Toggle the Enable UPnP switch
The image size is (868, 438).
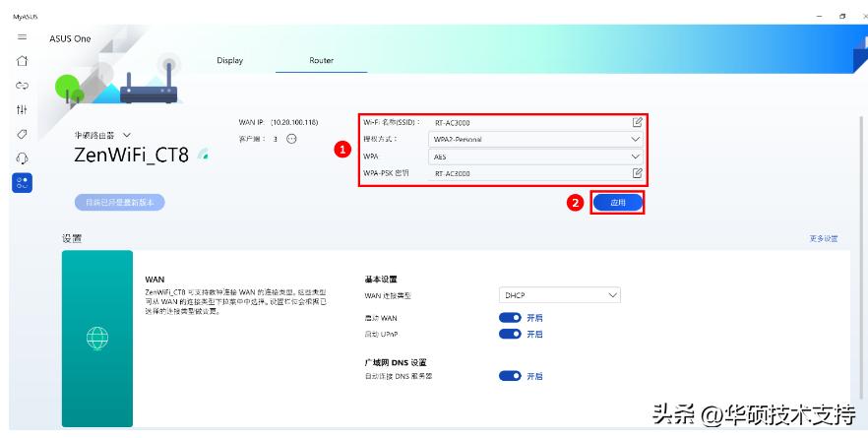point(510,334)
